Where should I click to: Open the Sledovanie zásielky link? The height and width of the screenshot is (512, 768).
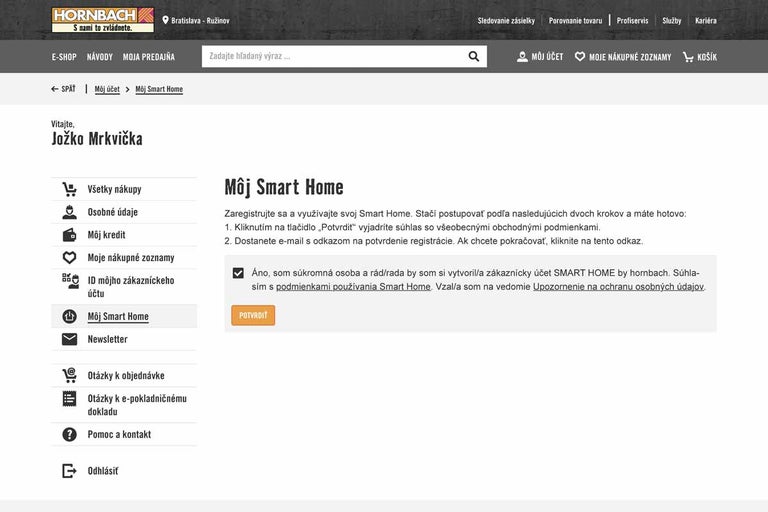click(x=506, y=20)
